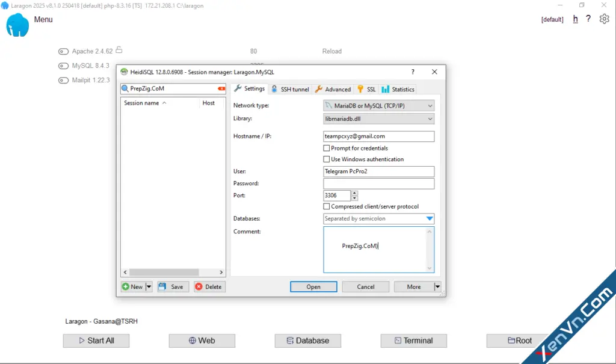Screen dimensions: 616x364
Task: Open the hosts 'h' shortcut in Laragon
Action: coord(575,19)
